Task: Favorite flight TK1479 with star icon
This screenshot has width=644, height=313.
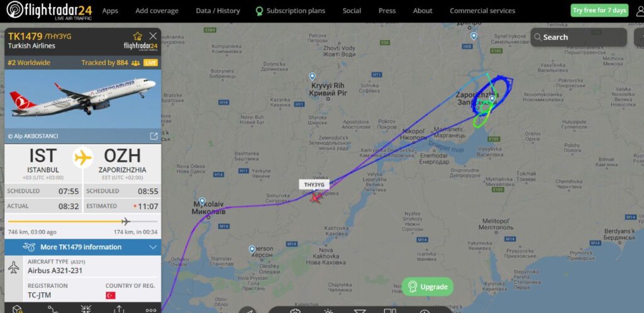Action: (138, 36)
